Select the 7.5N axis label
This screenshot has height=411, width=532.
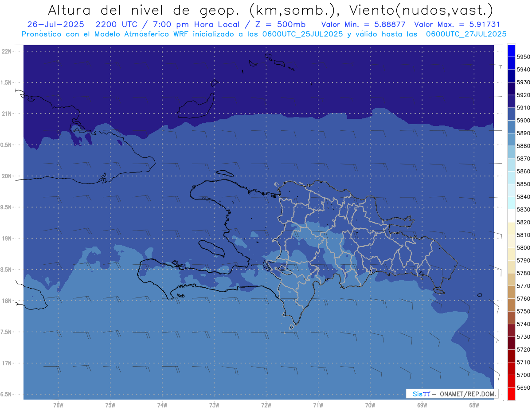pyautogui.click(x=7, y=332)
